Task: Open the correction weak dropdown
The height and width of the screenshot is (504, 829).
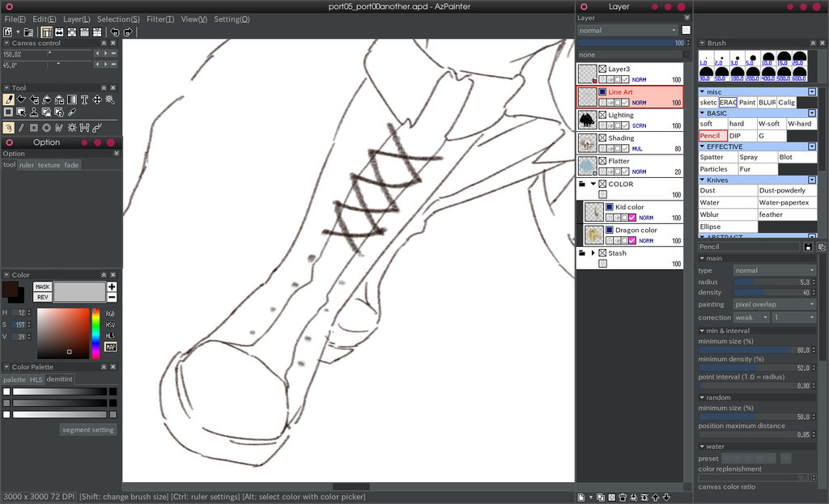Action: [x=750, y=317]
